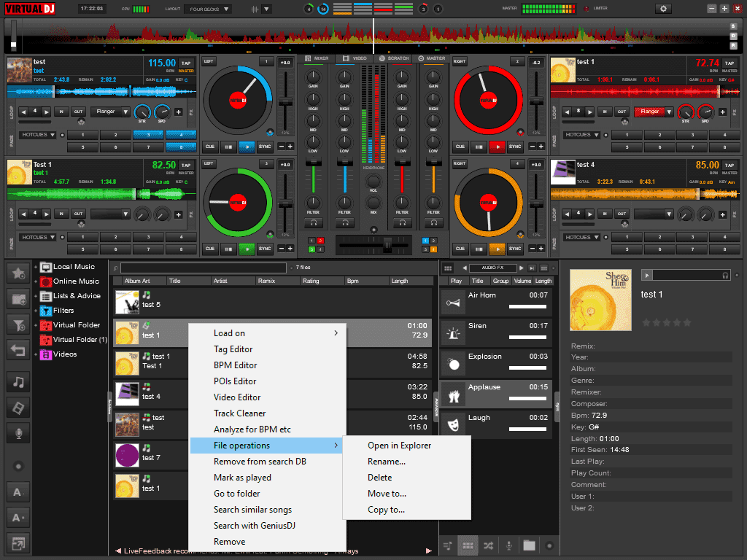Viewport: 747px width, 560px height.
Task: Open HOTCUES dropdown on deck 4
Action: [x=581, y=237]
